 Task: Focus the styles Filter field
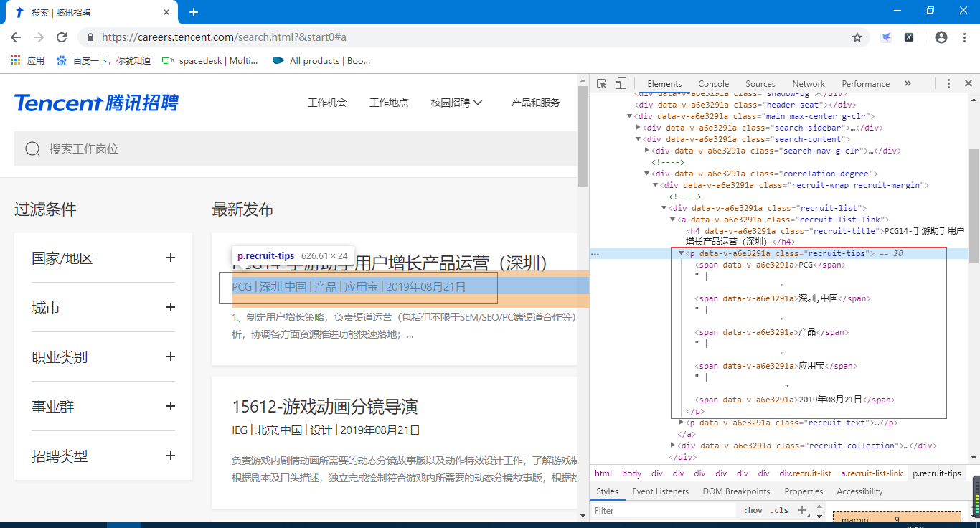tap(664, 511)
